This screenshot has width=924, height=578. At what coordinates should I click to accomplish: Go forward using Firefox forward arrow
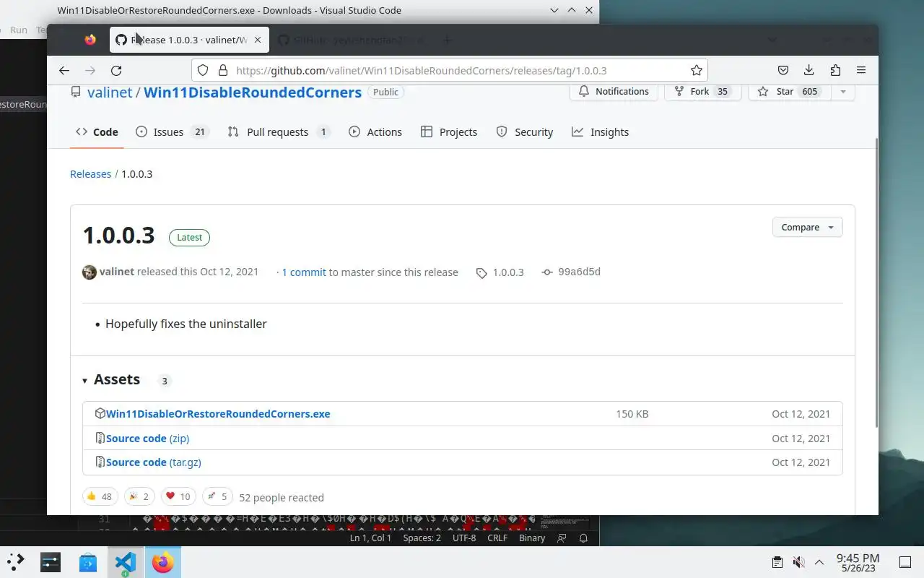pyautogui.click(x=90, y=70)
